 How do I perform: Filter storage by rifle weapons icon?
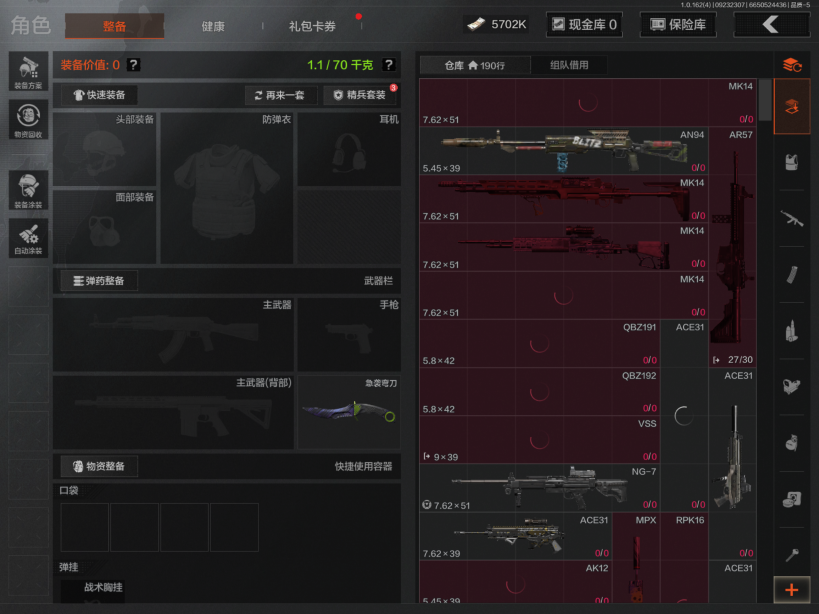point(791,218)
